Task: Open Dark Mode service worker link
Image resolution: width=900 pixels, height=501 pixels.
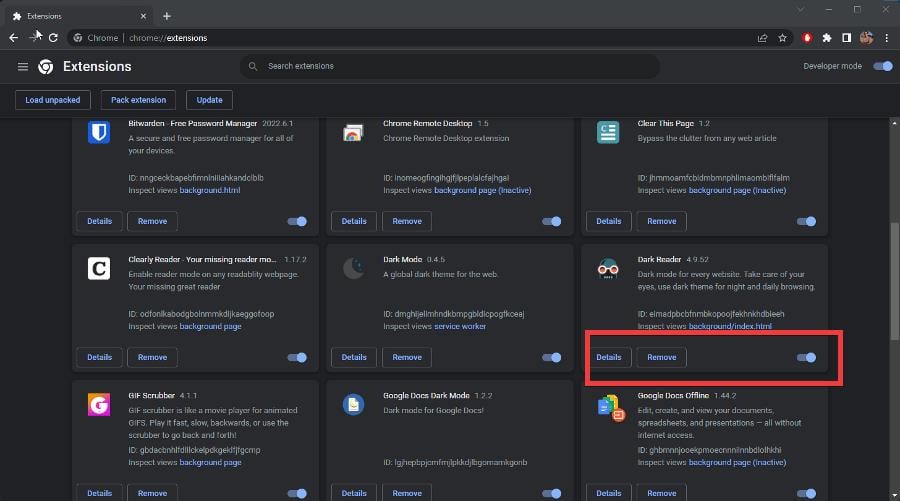Action: [x=460, y=327]
